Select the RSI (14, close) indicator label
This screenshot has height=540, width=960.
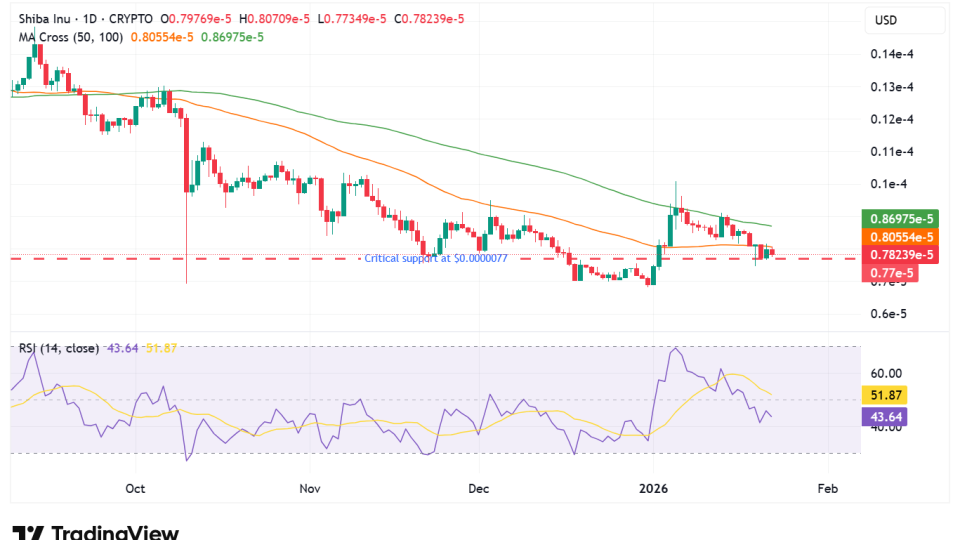(x=58, y=348)
